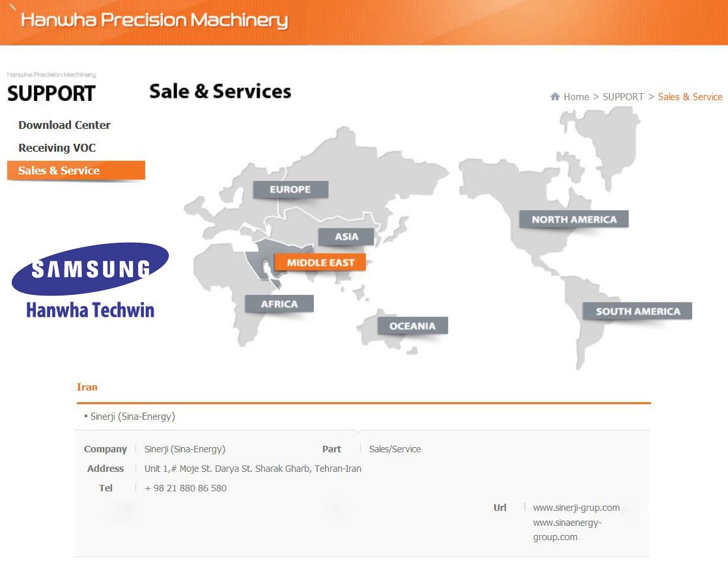Click the Iran country heading
728x561 pixels.
coord(87,387)
